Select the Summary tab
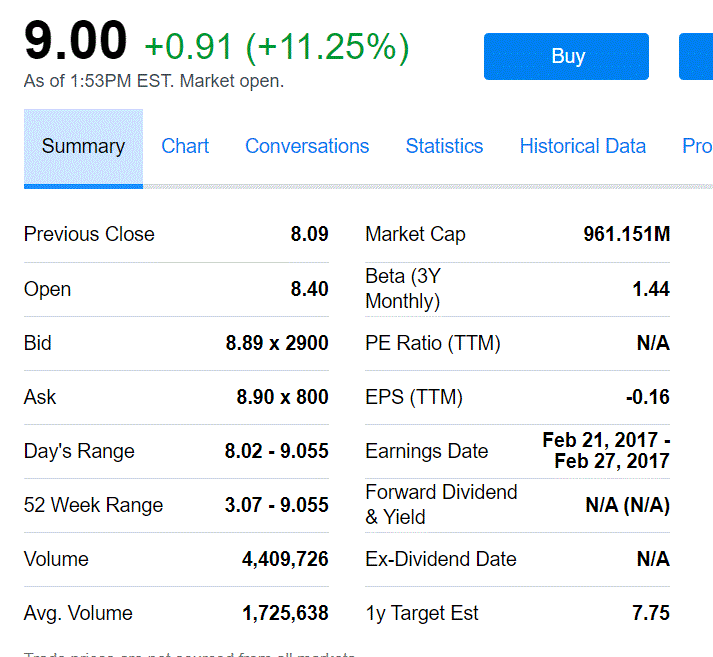The width and height of the screenshot is (713, 657). [x=83, y=147]
